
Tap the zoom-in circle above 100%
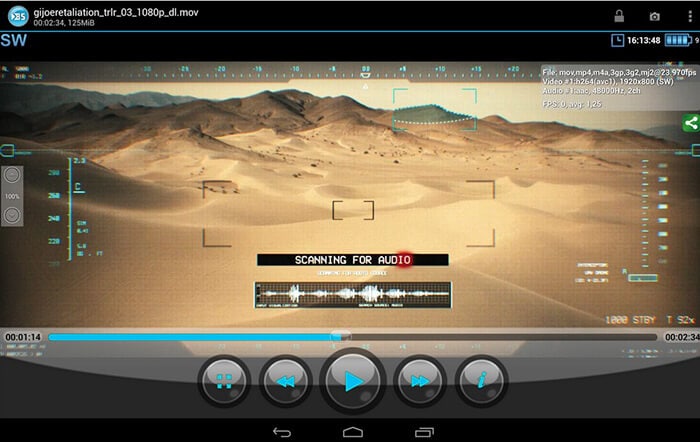tap(12, 175)
